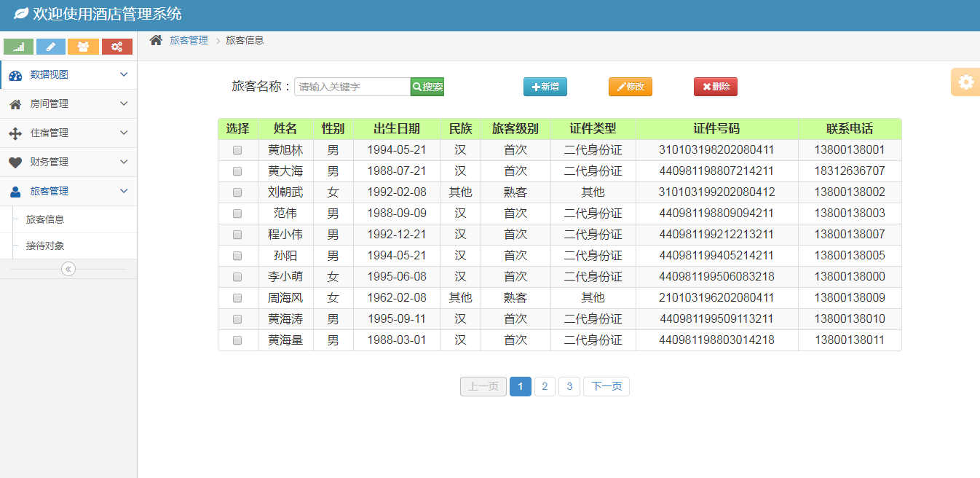Select the checkbox for 黄海量

(x=237, y=340)
